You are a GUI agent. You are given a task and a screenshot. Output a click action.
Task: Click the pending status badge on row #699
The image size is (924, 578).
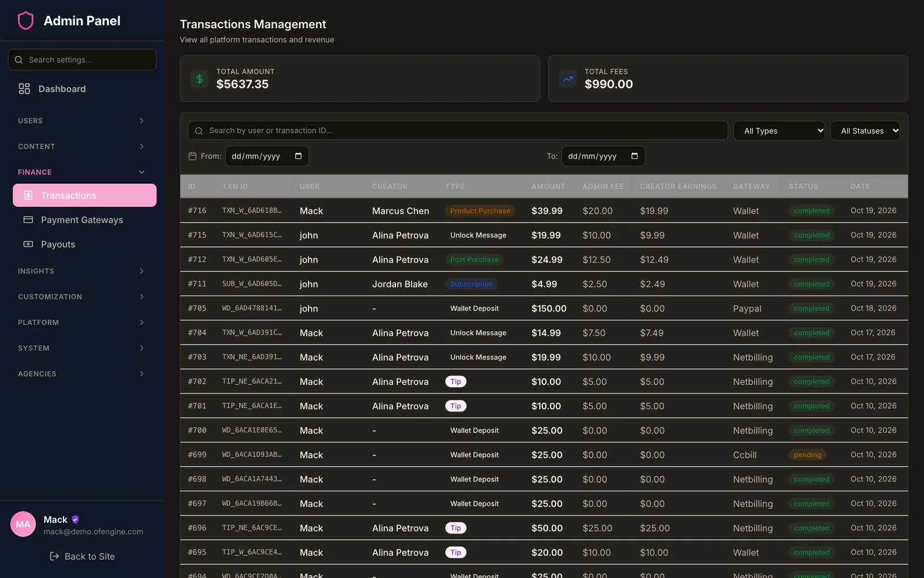tap(807, 455)
